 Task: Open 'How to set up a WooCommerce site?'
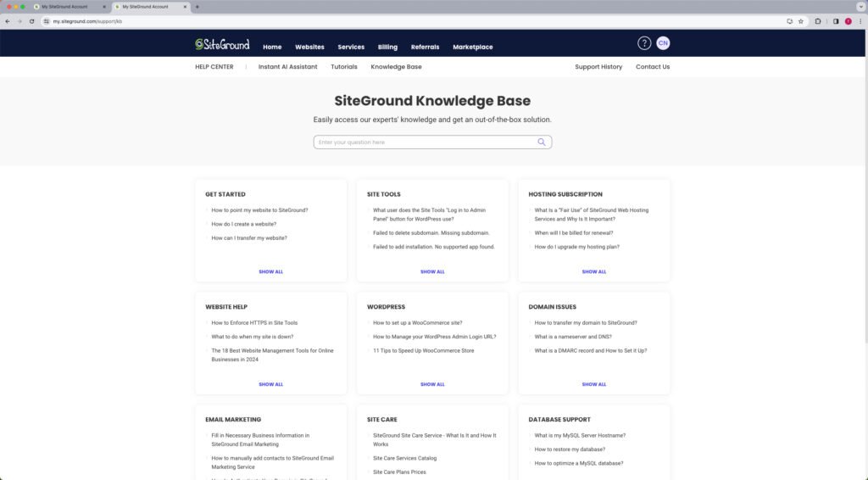(x=417, y=323)
